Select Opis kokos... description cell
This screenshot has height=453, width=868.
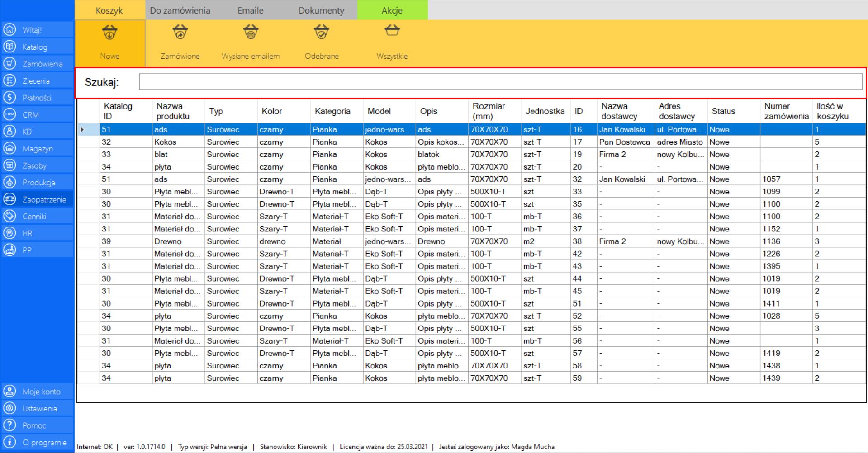pos(442,142)
